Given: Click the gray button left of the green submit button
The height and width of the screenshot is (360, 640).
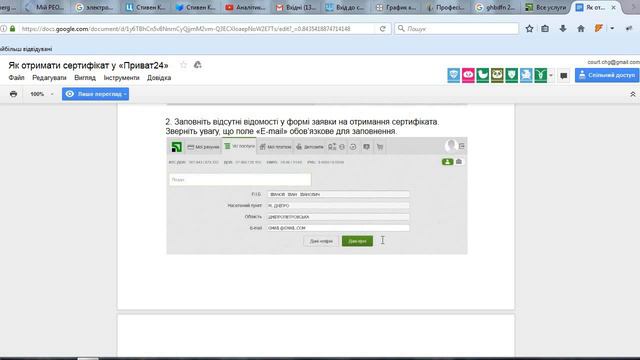Looking at the screenshot, I should (x=321, y=241).
